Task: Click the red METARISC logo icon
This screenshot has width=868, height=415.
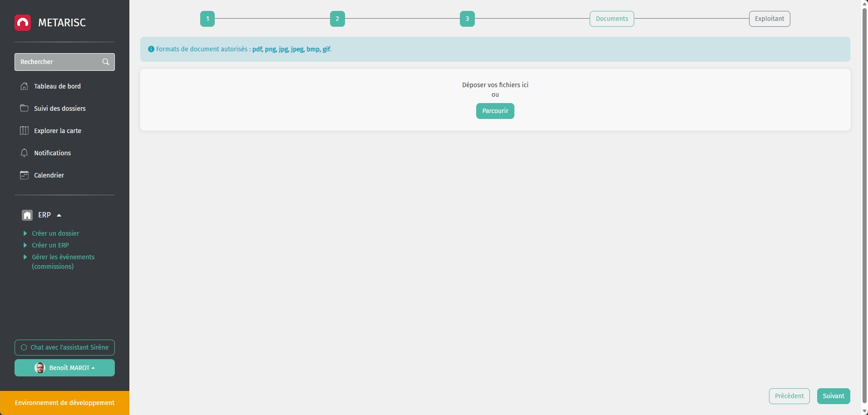Action: tap(23, 23)
